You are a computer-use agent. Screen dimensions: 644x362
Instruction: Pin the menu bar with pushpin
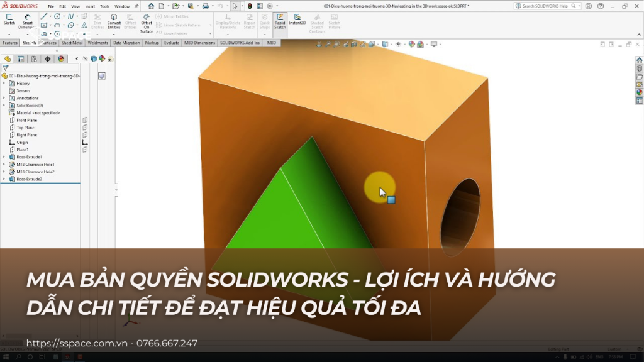tap(136, 6)
